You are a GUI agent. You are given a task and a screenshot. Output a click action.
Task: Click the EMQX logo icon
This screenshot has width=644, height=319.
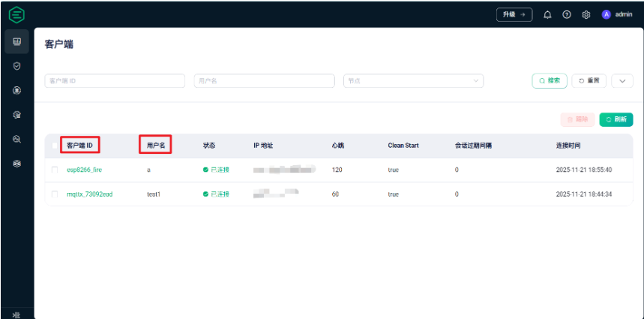point(16,15)
